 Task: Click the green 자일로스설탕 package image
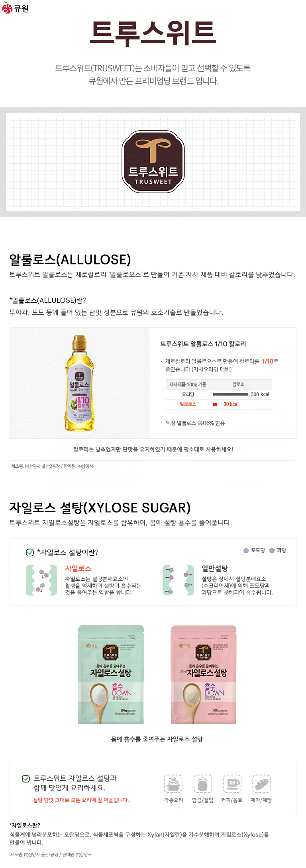(x=111, y=674)
